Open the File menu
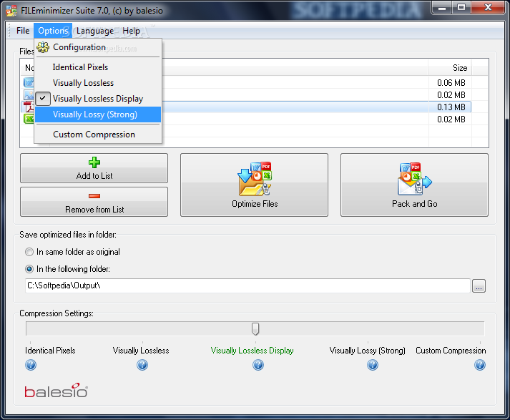This screenshot has height=420, width=510. click(23, 31)
